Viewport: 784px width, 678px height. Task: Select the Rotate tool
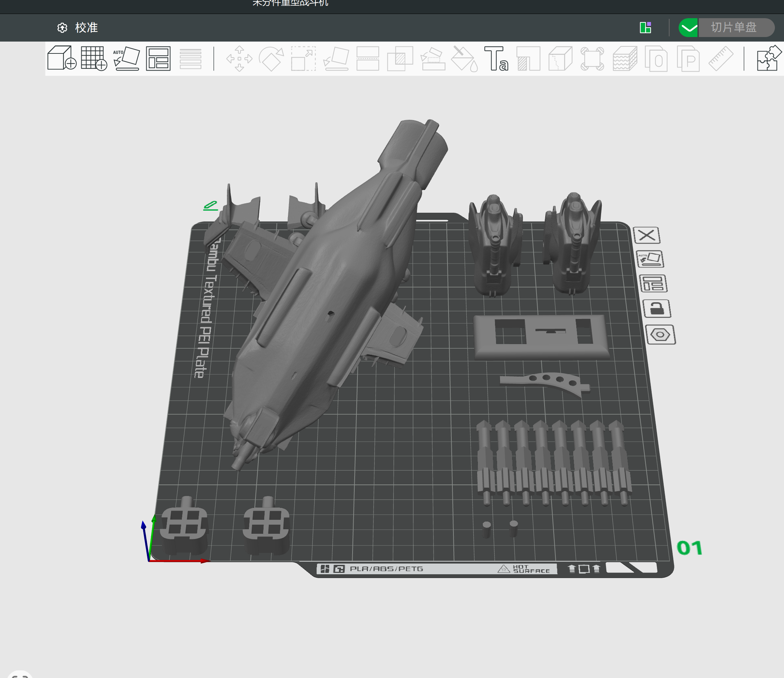click(x=271, y=59)
